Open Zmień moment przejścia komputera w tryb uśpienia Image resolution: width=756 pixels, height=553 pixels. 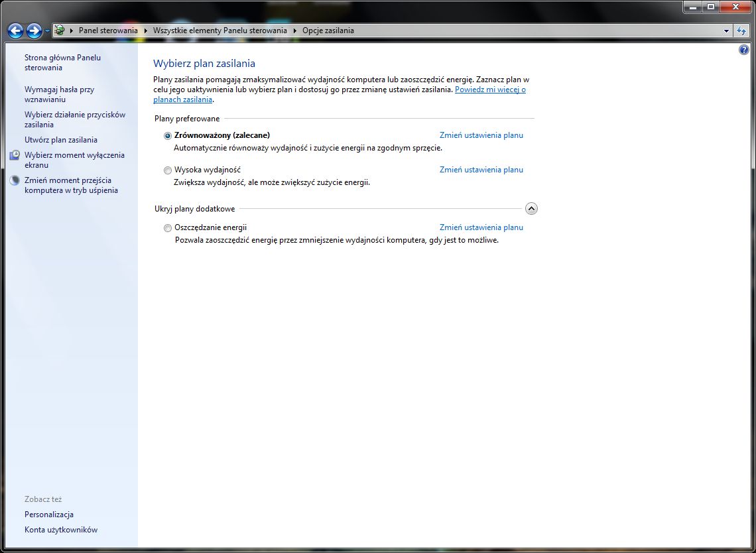click(x=72, y=185)
